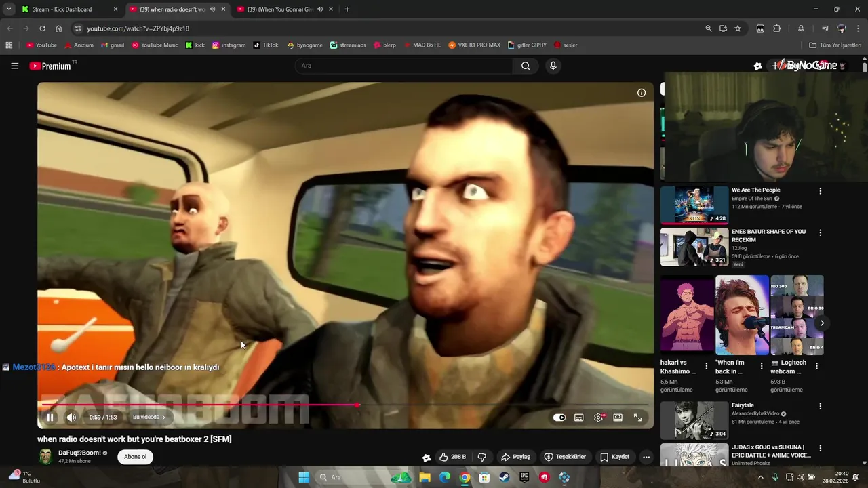Image resolution: width=868 pixels, height=488 pixels.
Task: Share the video via 'Paylaş'
Action: point(515,457)
